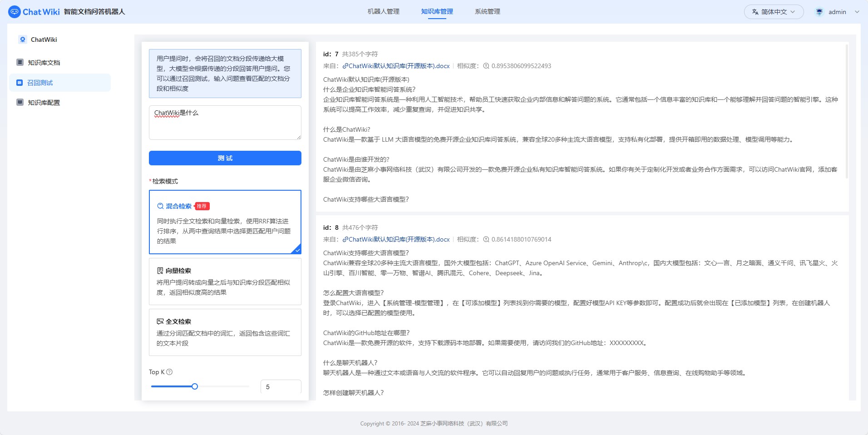The height and width of the screenshot is (435, 868).
Task: Go to 召回测试 in sidebar
Action: point(60,83)
